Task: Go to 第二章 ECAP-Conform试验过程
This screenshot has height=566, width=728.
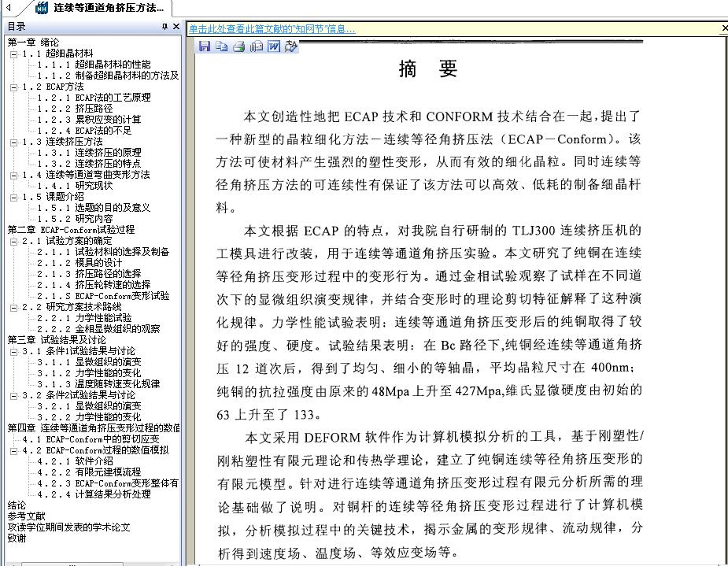Action: pyautogui.click(x=71, y=230)
